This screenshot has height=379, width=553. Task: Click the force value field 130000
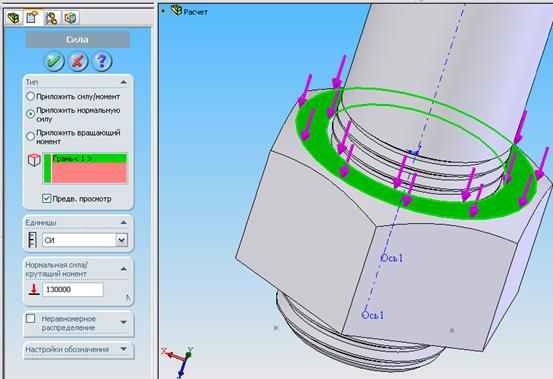pyautogui.click(x=73, y=289)
